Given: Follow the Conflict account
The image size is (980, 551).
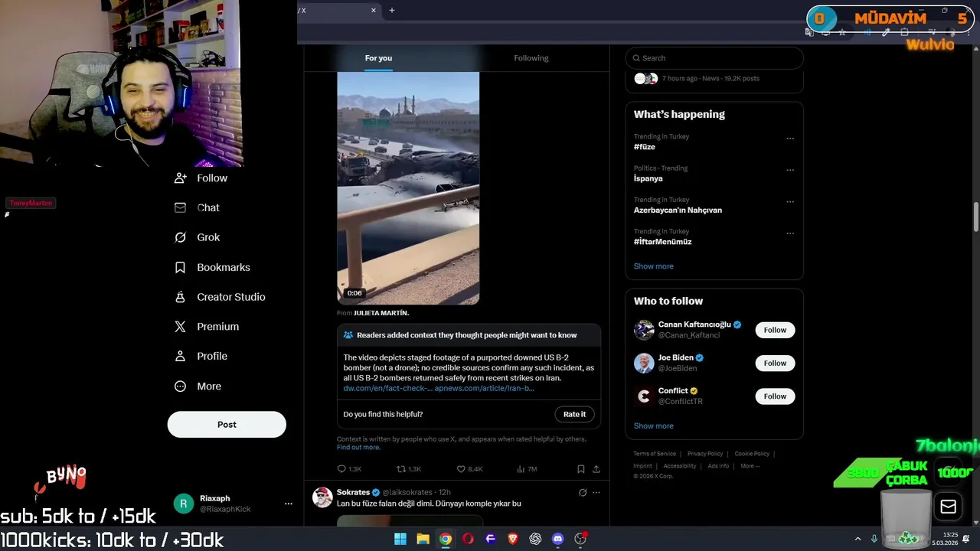Looking at the screenshot, I should (775, 396).
